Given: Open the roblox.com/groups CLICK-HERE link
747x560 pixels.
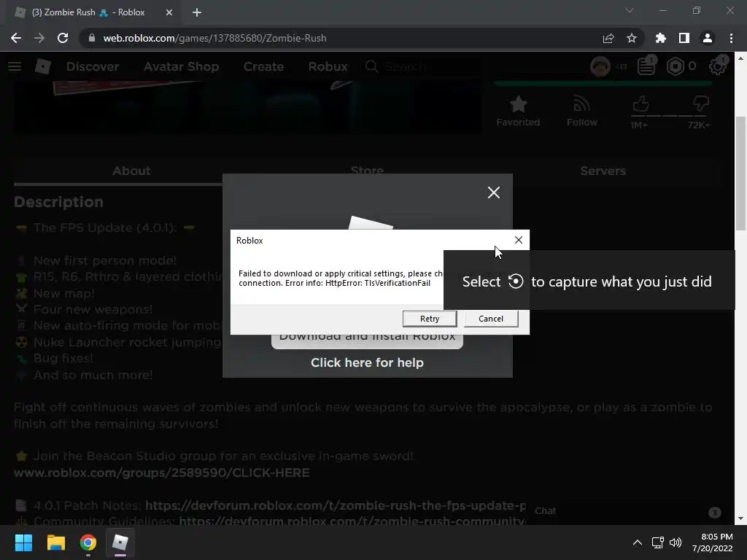Looking at the screenshot, I should click(x=161, y=472).
